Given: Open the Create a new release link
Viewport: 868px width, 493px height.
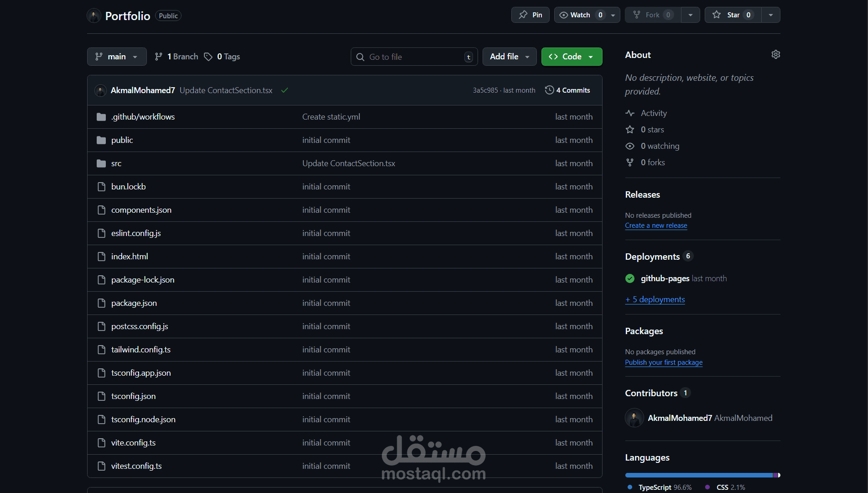Looking at the screenshot, I should click(x=656, y=226).
